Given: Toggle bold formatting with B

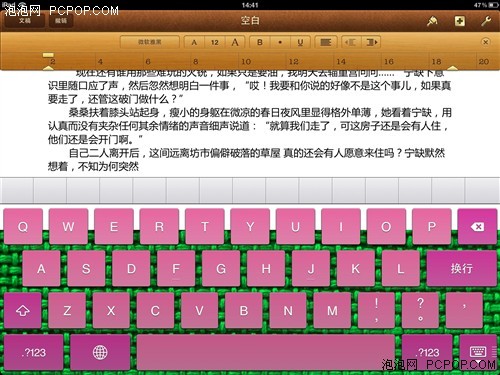Looking at the screenshot, I should pos(260,42).
